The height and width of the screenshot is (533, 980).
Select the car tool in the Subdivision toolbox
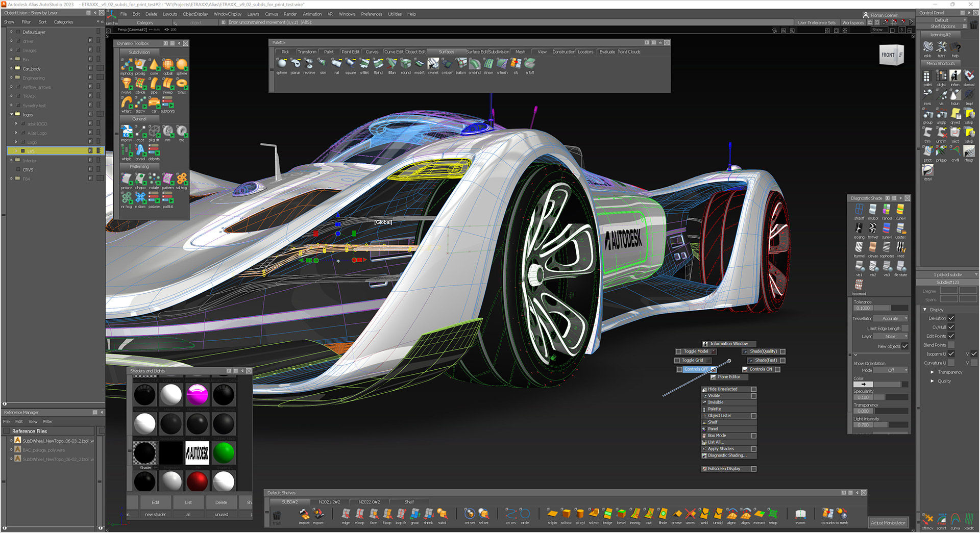click(155, 102)
